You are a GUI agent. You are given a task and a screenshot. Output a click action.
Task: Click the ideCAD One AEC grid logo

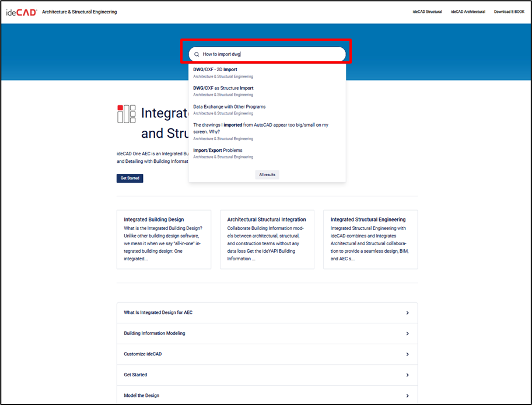(x=126, y=114)
